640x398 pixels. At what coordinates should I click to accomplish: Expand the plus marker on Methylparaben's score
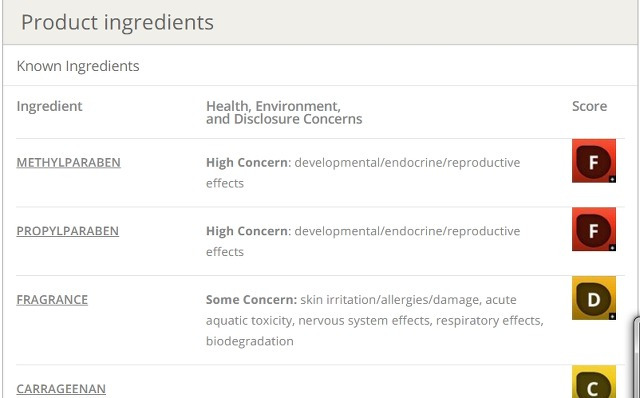click(612, 179)
